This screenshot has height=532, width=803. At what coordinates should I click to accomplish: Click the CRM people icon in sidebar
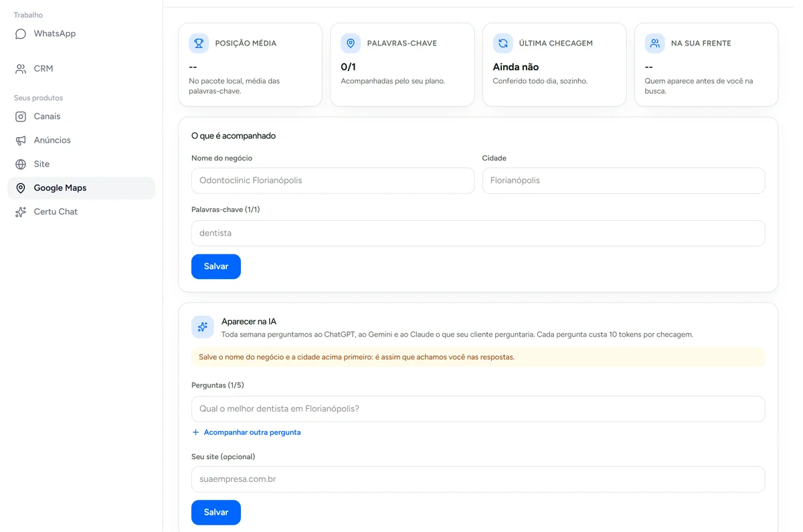pyautogui.click(x=21, y=69)
